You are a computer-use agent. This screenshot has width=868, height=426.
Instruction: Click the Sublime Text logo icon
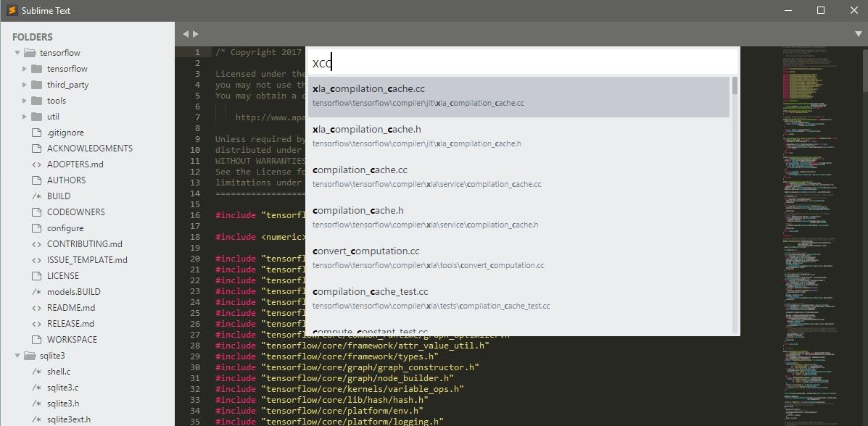pos(11,11)
